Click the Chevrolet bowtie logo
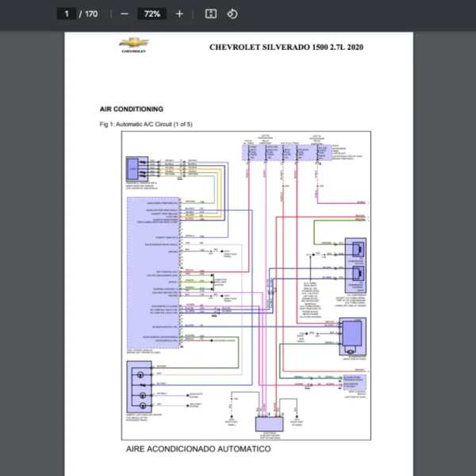This screenshot has width=476, height=476. [132, 44]
